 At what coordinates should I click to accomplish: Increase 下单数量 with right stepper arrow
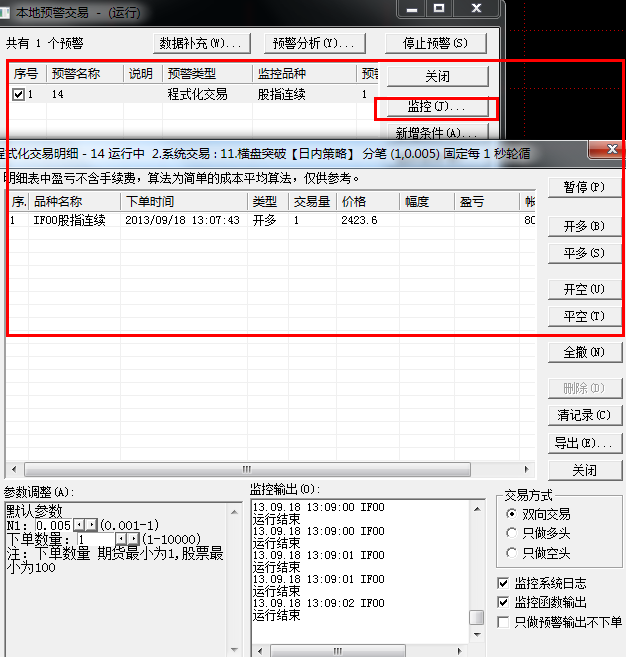pos(134,539)
